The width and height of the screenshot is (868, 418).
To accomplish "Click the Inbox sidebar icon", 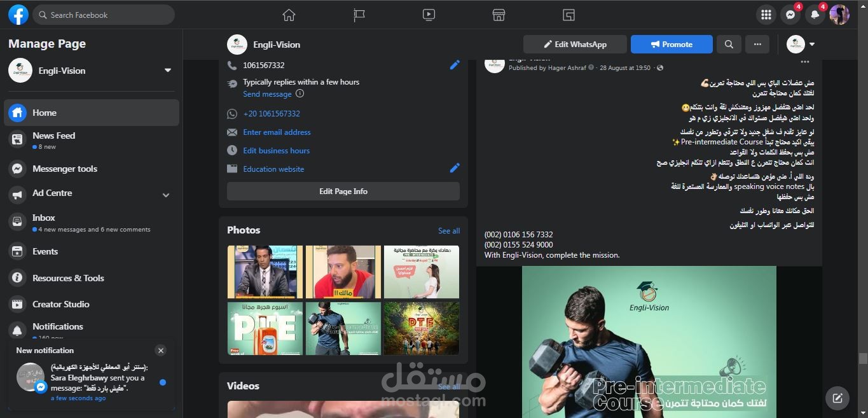I will point(18,221).
